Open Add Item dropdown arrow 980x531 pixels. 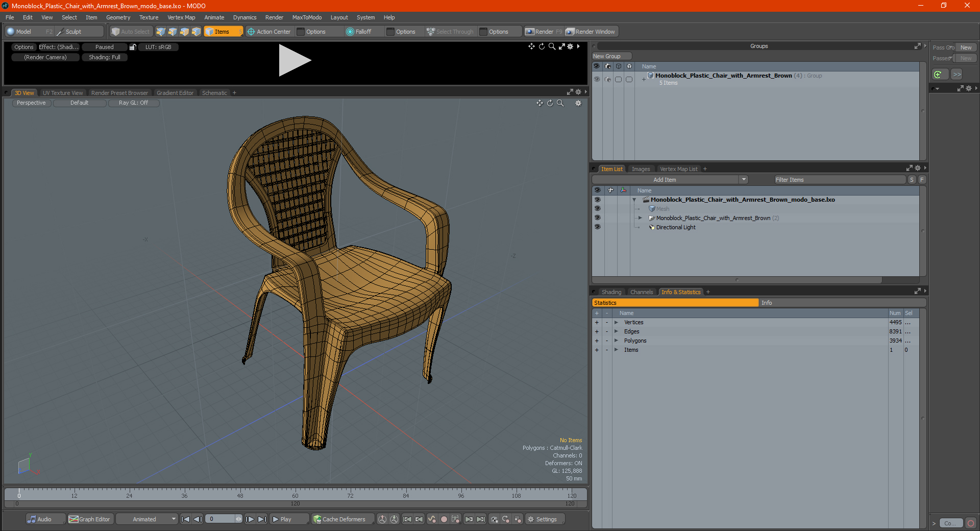point(744,180)
